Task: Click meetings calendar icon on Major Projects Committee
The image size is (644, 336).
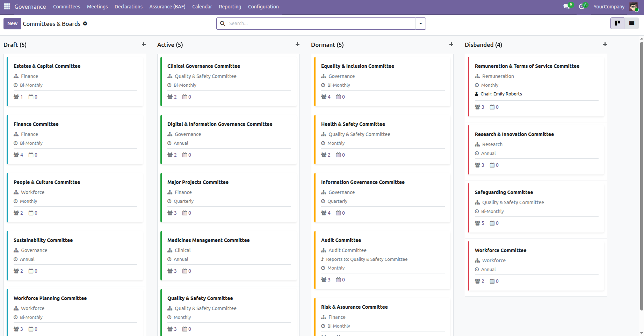Action: click(x=184, y=213)
